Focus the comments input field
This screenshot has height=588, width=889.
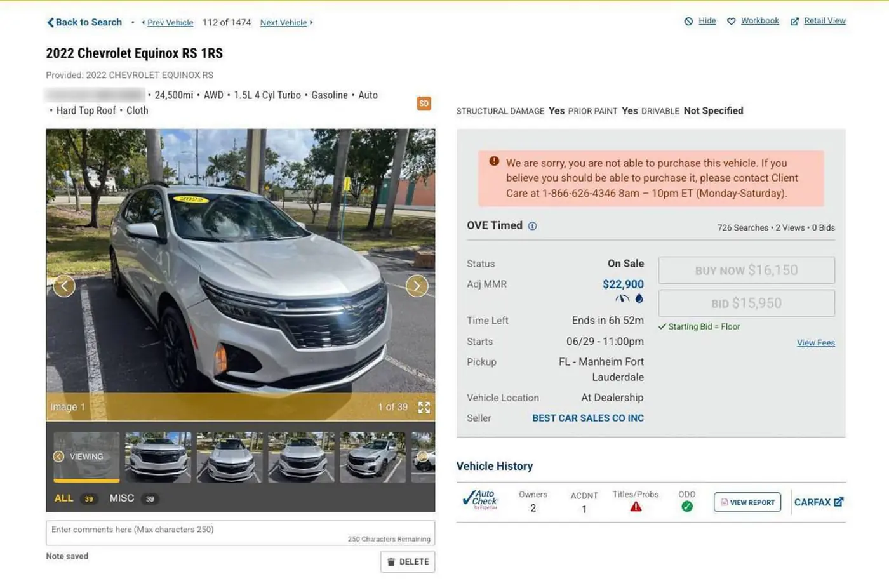tap(240, 533)
